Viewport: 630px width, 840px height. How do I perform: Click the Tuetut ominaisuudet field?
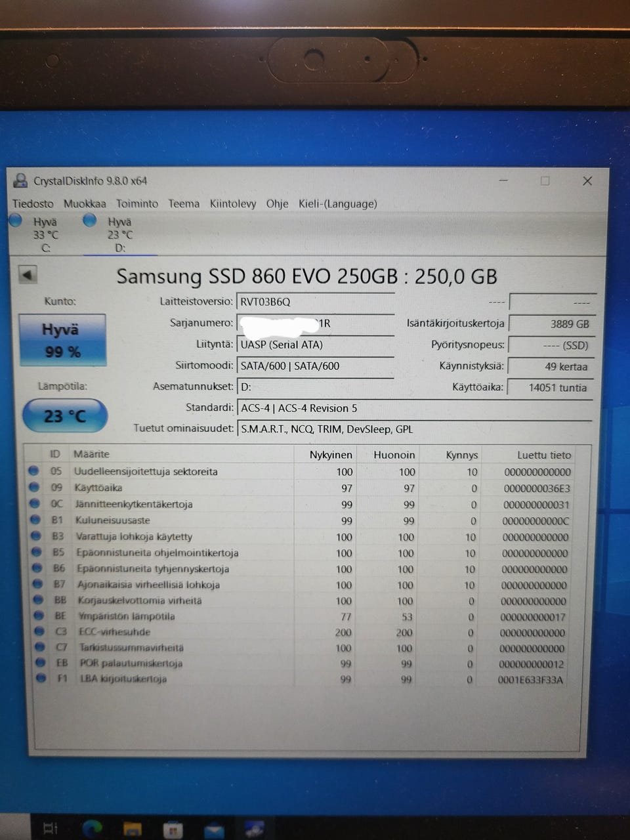[x=415, y=429]
